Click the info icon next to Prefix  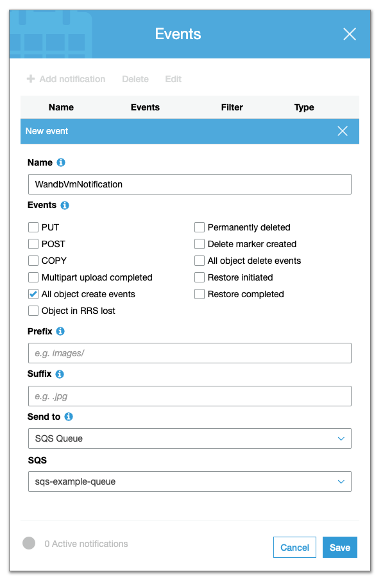tap(60, 331)
